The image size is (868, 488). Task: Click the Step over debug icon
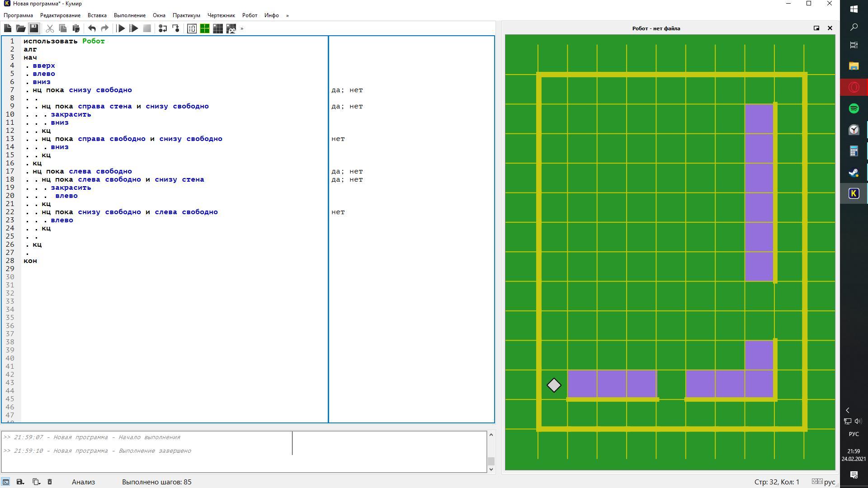(163, 28)
